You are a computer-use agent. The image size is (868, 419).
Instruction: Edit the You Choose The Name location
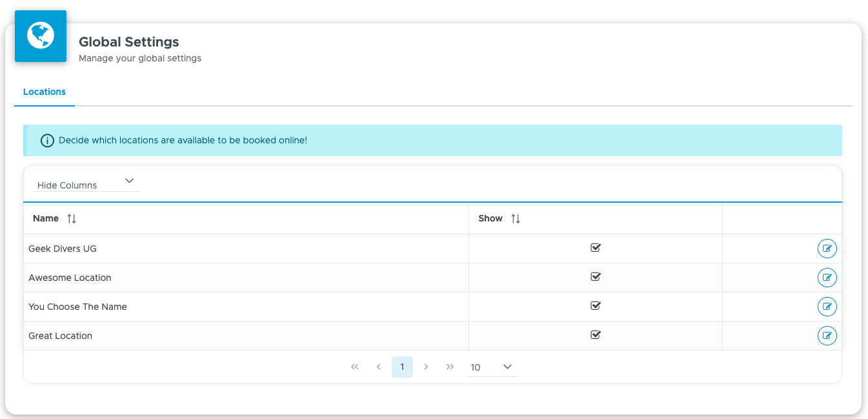coord(827,307)
